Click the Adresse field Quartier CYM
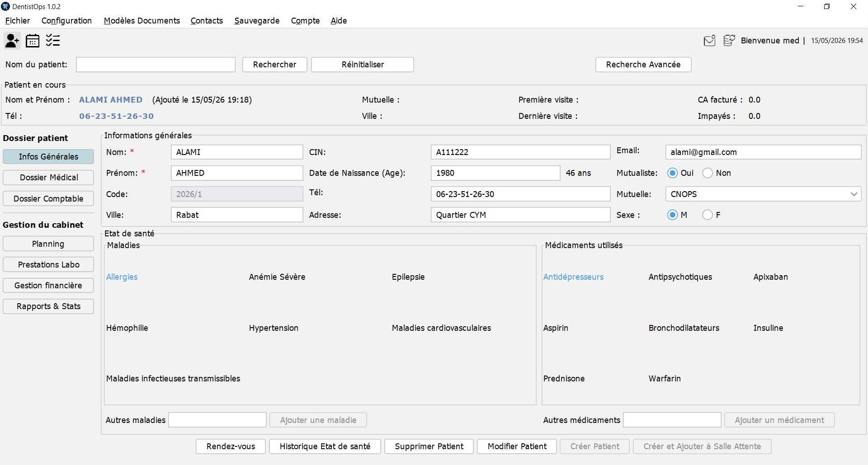The image size is (868, 465). pos(520,215)
